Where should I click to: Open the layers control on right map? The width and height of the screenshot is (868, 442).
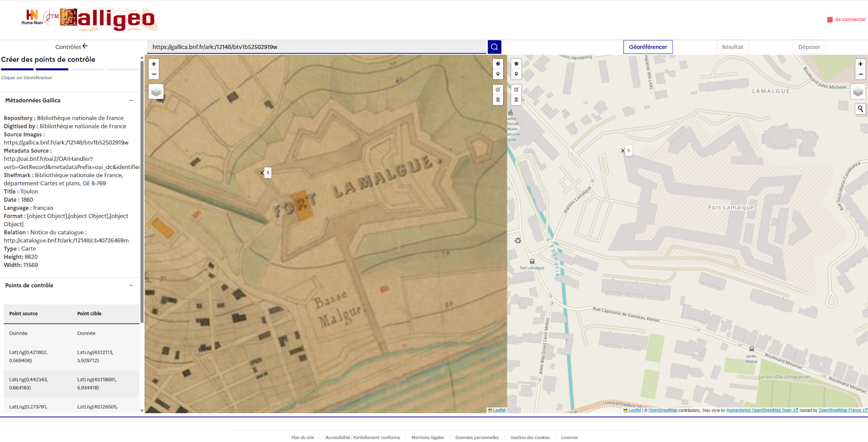(x=858, y=92)
